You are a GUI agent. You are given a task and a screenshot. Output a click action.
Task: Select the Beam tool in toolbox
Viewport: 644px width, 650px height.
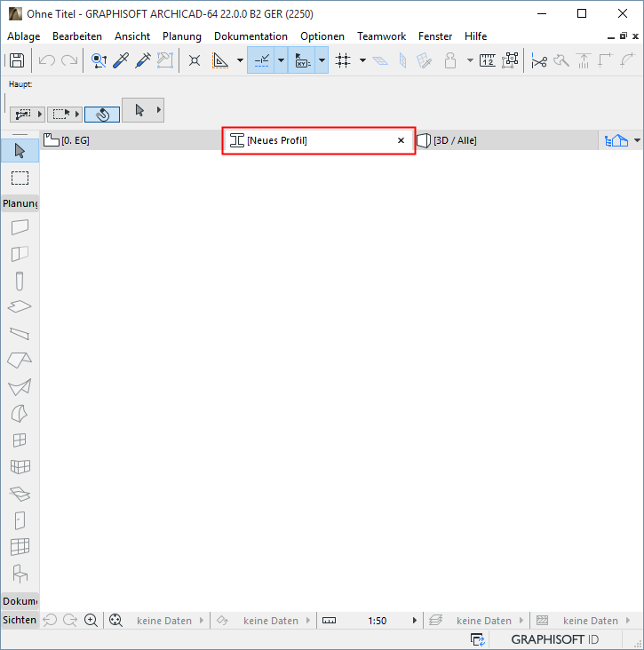[x=20, y=333]
